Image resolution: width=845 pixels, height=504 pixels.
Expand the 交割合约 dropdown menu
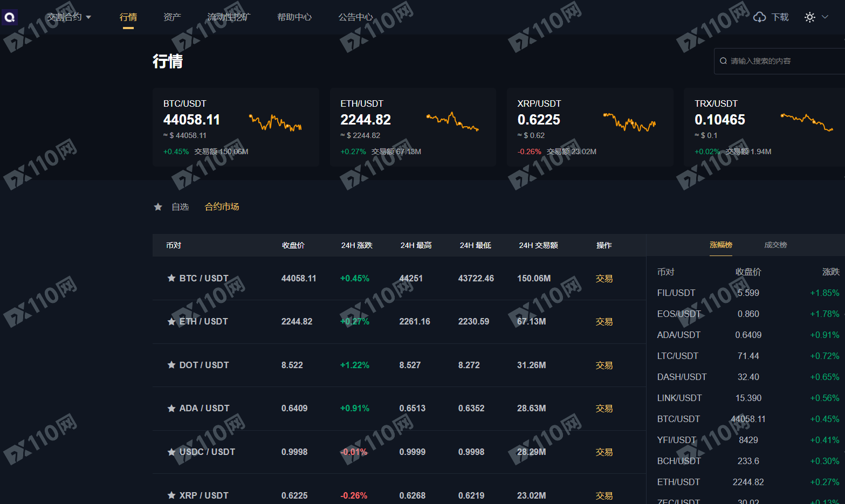tap(69, 17)
